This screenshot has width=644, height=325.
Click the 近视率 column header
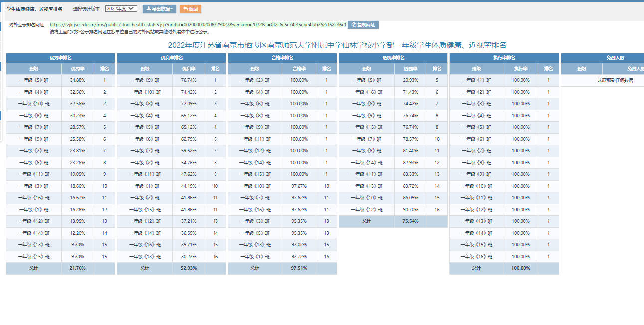tap(411, 69)
